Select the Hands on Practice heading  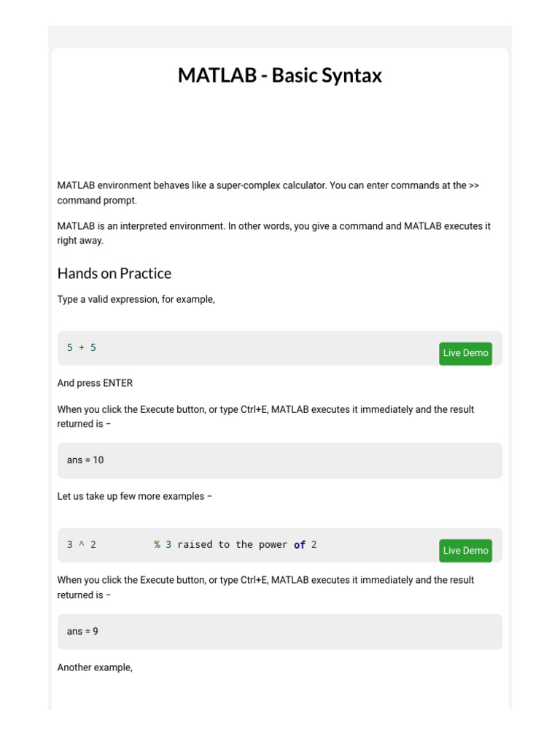coord(114,274)
